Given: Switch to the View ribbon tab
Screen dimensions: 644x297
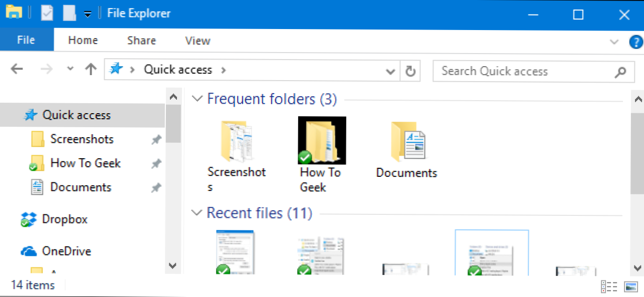Looking at the screenshot, I should (x=197, y=41).
